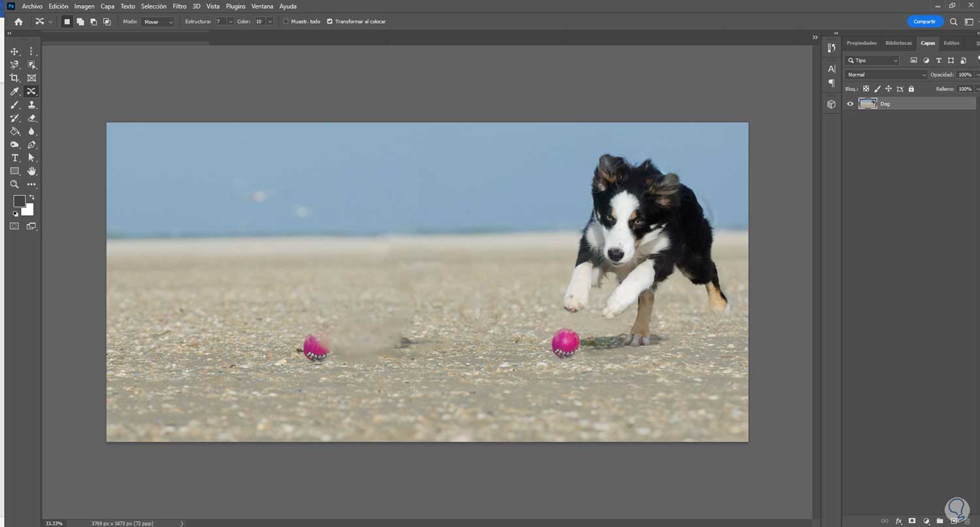Expand the Normal blend mode dropdown
Viewport: 980px width, 527px height.
[x=885, y=75]
